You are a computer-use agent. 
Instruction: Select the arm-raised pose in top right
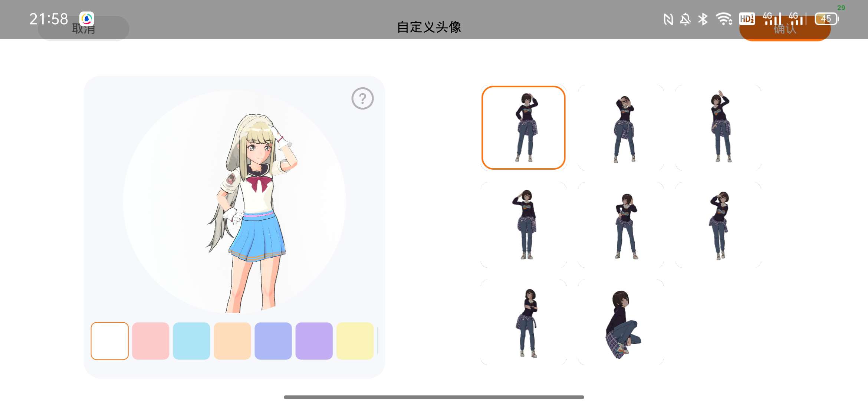718,128
